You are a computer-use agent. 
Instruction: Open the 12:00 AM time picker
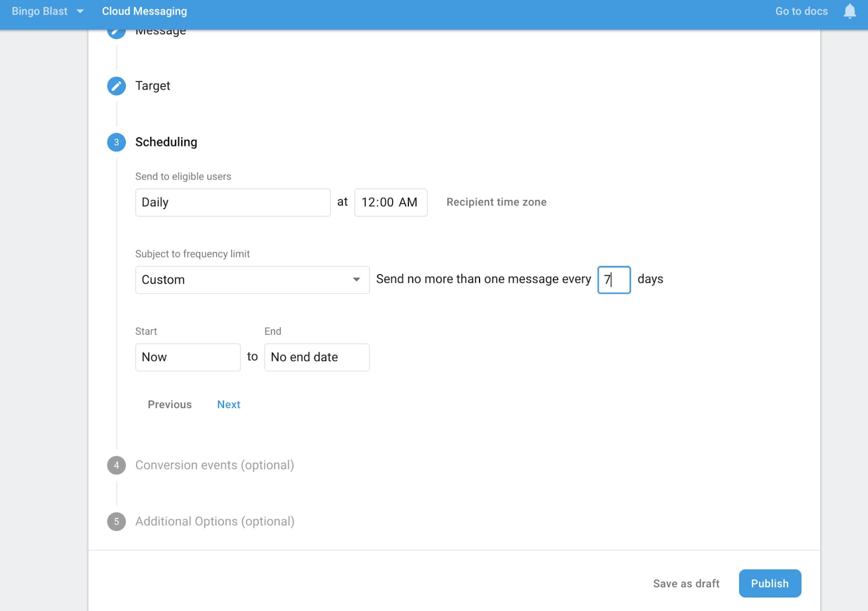click(391, 202)
